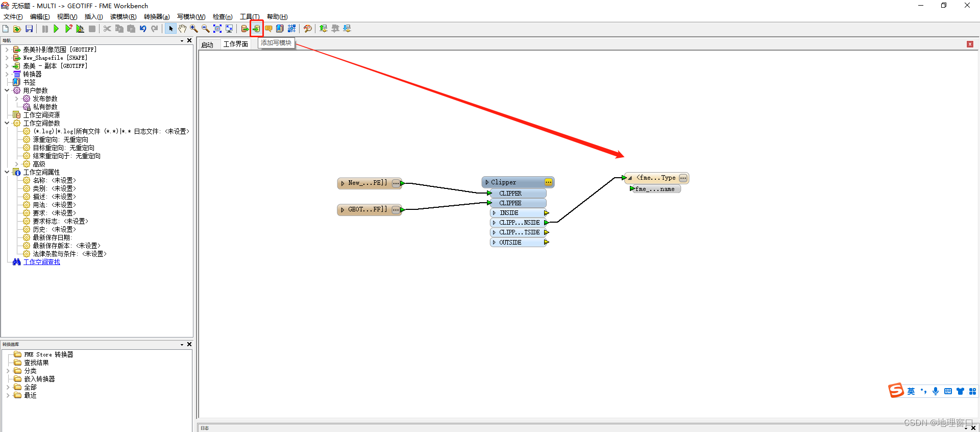Select the FME Store 转换器 folder
Screen dimensions: 980x432
pyautogui.click(x=48, y=354)
